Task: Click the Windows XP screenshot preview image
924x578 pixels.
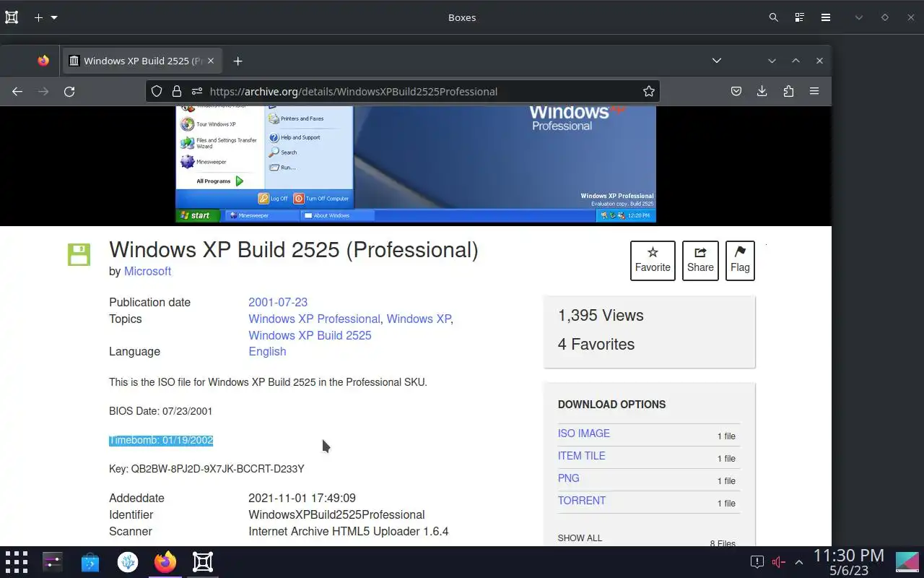Action: 416,164
